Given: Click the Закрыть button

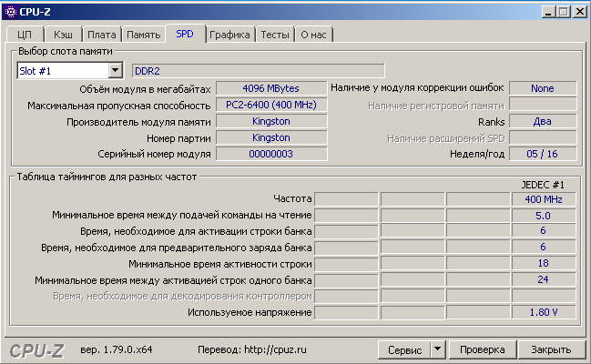Looking at the screenshot, I should [x=551, y=350].
